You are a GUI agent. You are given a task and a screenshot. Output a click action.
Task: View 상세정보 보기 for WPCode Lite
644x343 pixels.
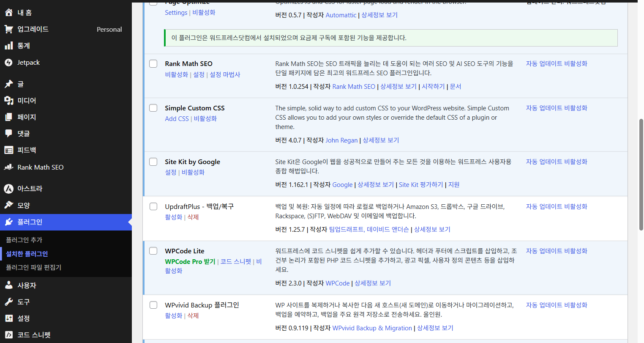click(373, 283)
